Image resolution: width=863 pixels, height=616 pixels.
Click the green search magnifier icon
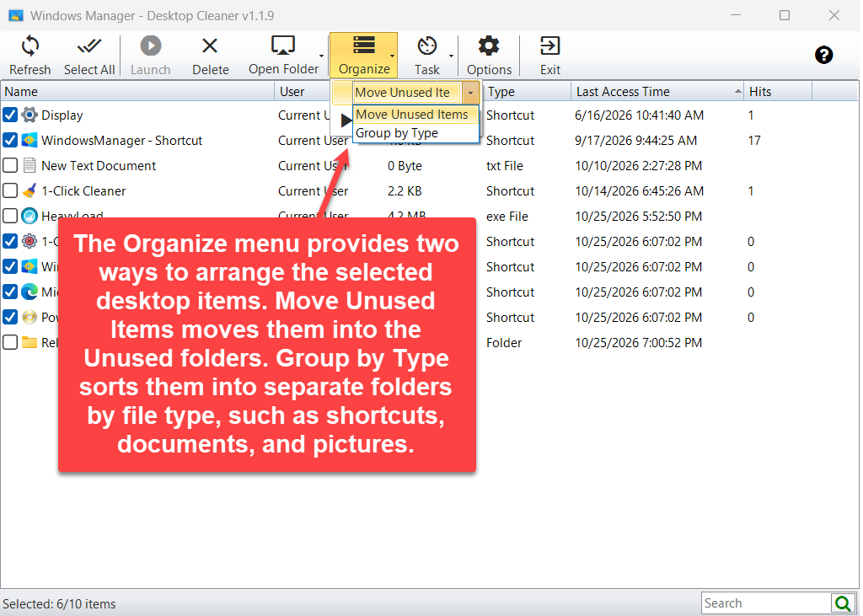842,603
